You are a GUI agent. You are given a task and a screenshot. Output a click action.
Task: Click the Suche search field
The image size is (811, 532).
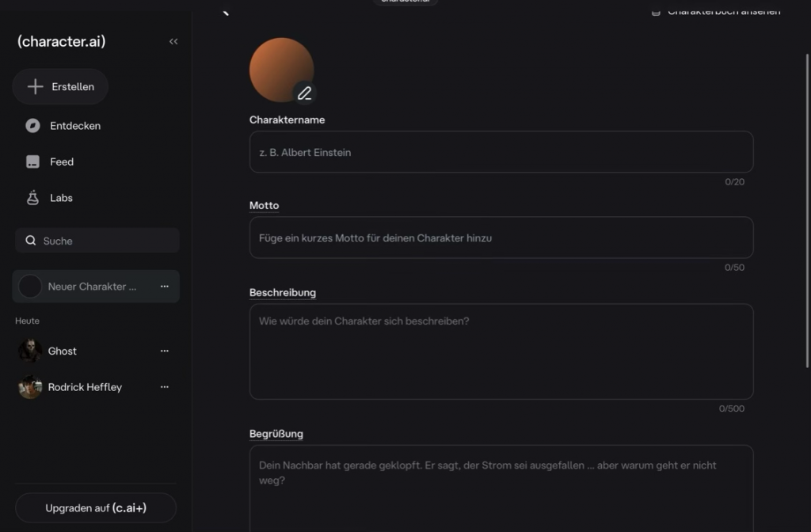[103, 241]
